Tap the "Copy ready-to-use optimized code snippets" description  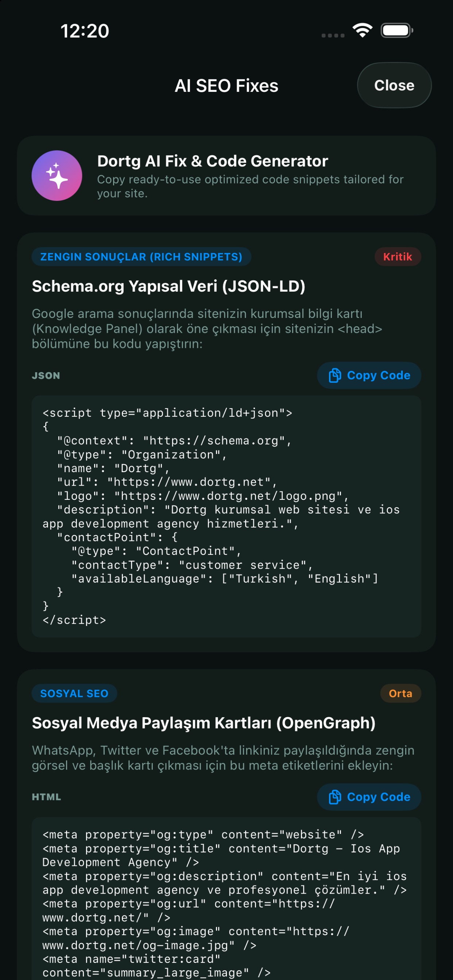pos(250,186)
